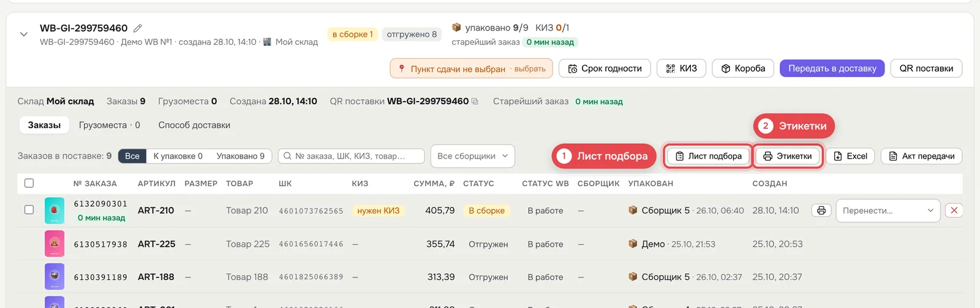Click the sum value 405,79

pyautogui.click(x=440, y=210)
